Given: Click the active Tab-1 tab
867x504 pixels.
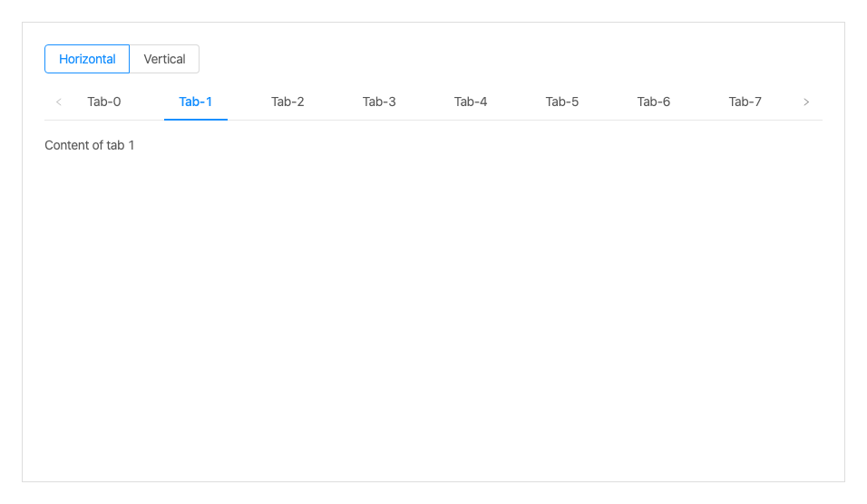Looking at the screenshot, I should coord(196,102).
